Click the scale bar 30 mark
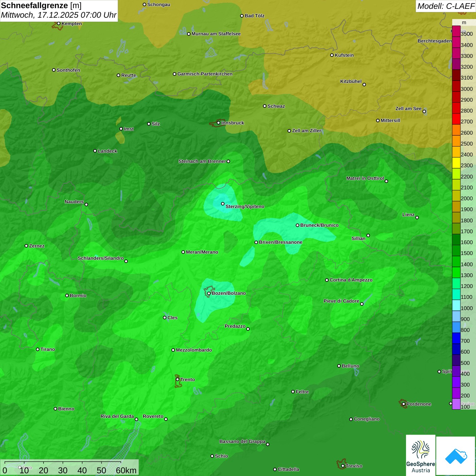Viewport: 476px width, 476px height. pyautogui.click(x=63, y=471)
